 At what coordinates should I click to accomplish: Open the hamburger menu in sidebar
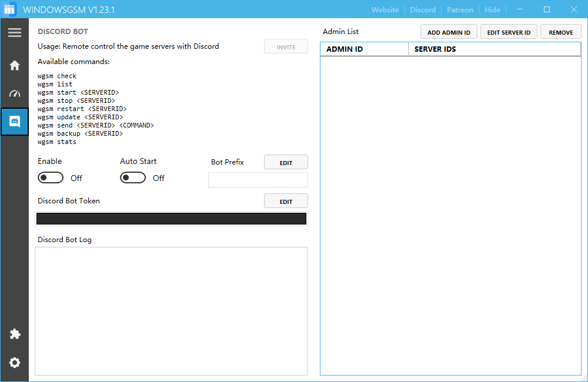coord(15,33)
